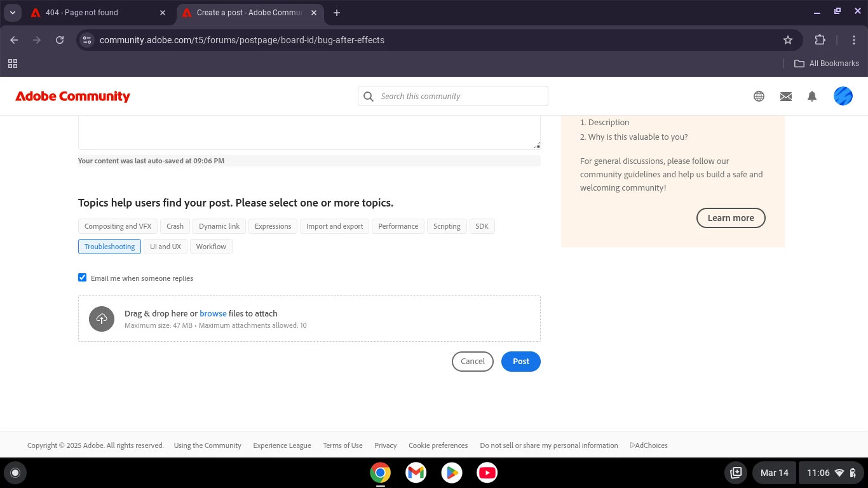The image size is (868, 488).
Task: Open the user profile avatar
Action: 843,96
